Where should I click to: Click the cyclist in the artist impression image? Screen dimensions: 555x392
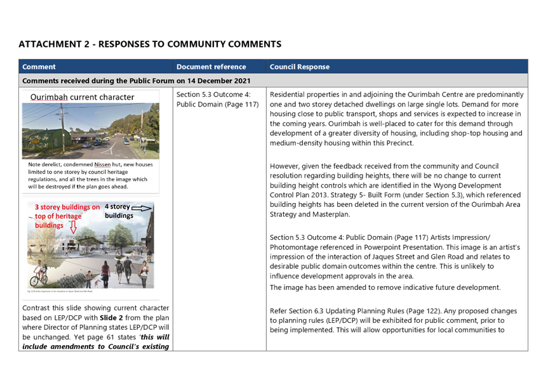(x=38, y=277)
